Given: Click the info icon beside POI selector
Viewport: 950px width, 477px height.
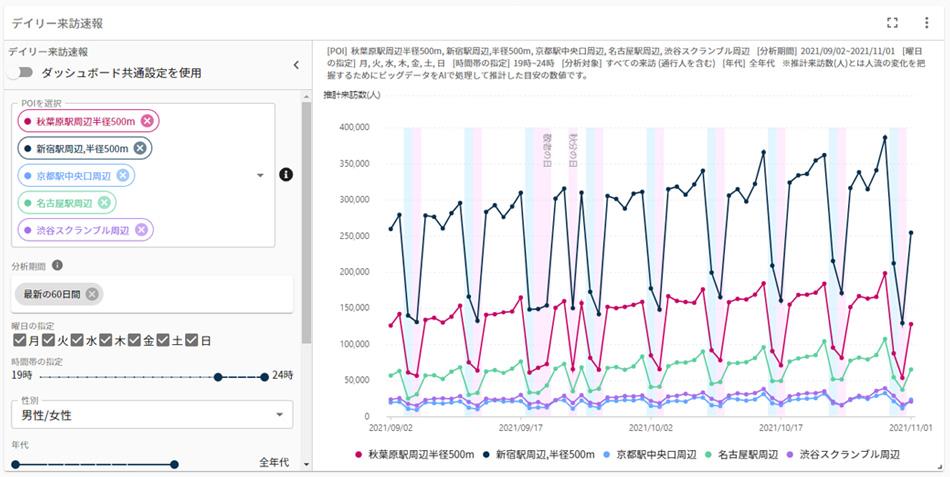Looking at the screenshot, I should [x=285, y=175].
